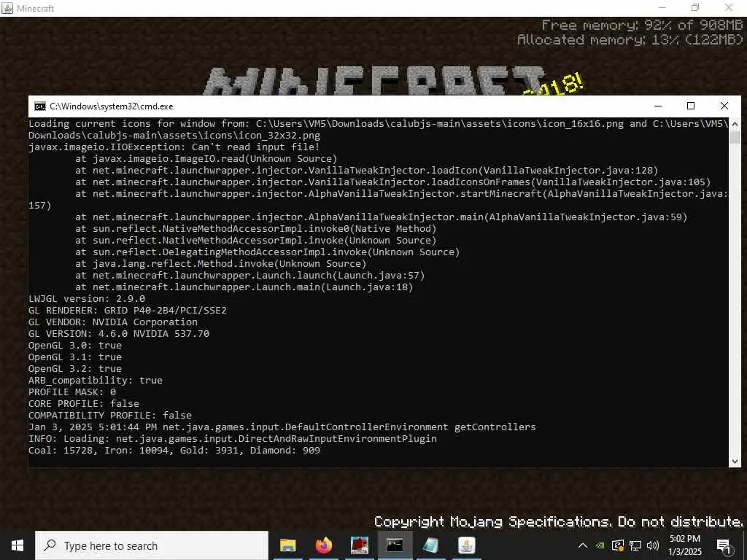This screenshot has width=747, height=560.
Task: Click the 'javax.imageio.ImageIO.read(Unknown Source)' stack line
Action: 206,158
